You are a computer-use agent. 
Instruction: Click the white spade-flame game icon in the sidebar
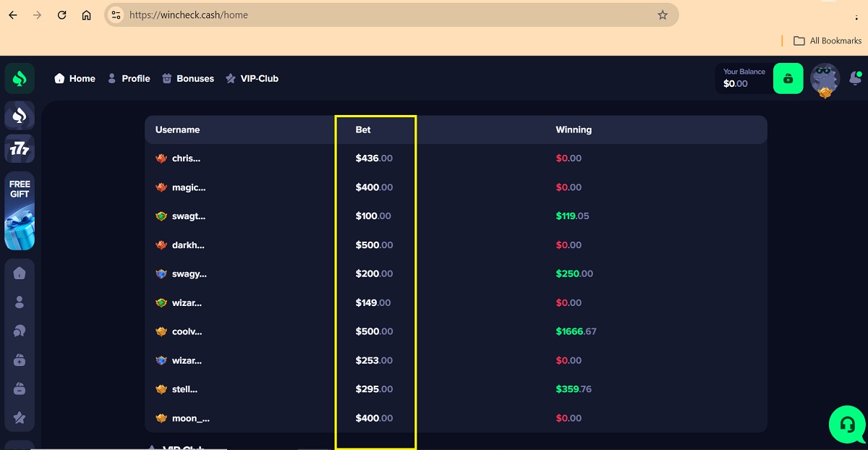click(20, 114)
